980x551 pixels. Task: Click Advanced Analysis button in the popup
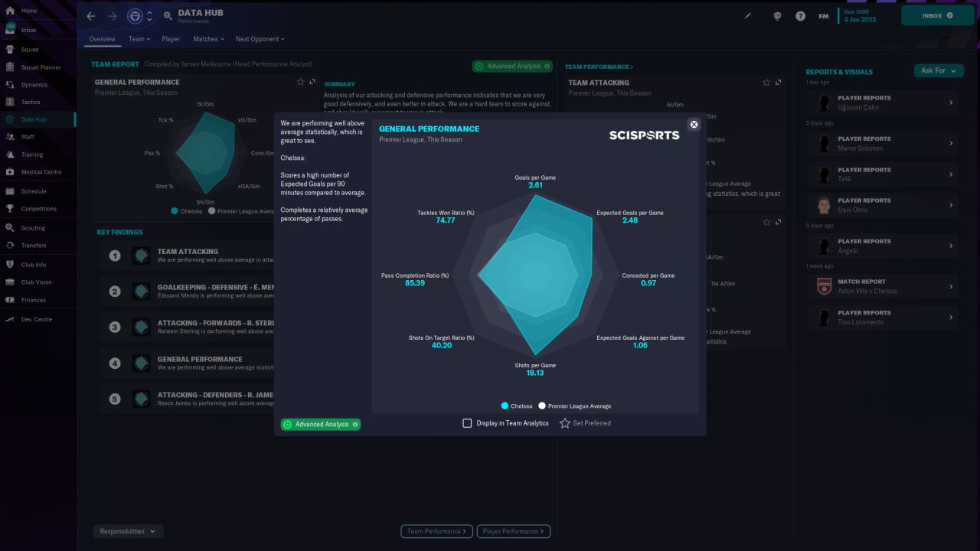(x=321, y=424)
